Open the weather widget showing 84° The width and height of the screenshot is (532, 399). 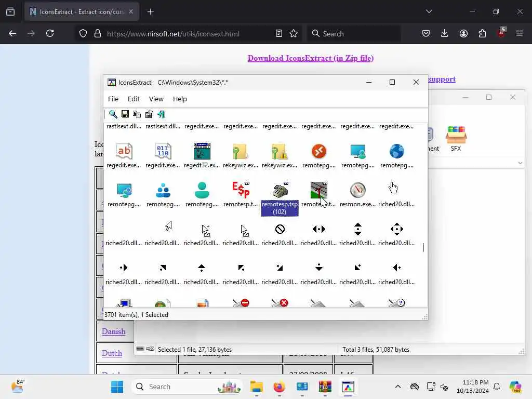(18, 386)
